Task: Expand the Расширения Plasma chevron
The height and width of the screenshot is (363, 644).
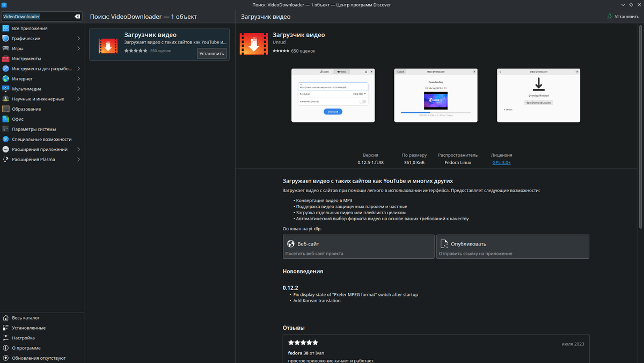Action: (78, 159)
